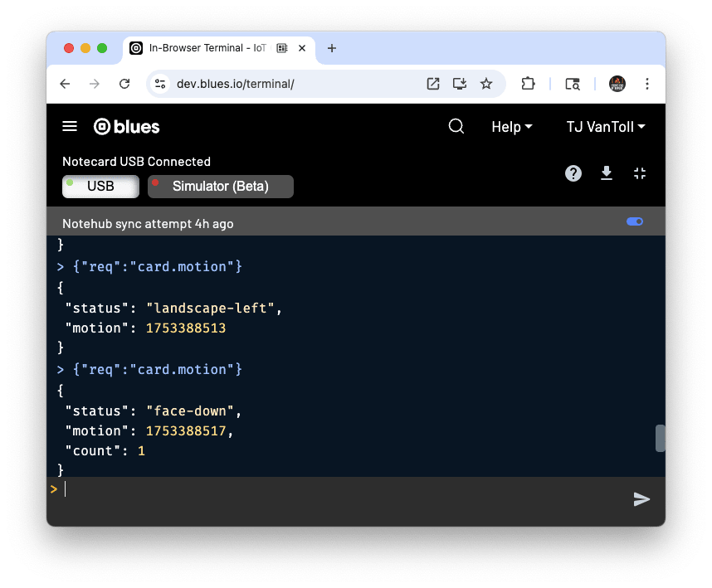Click the Blues logo

(x=127, y=127)
